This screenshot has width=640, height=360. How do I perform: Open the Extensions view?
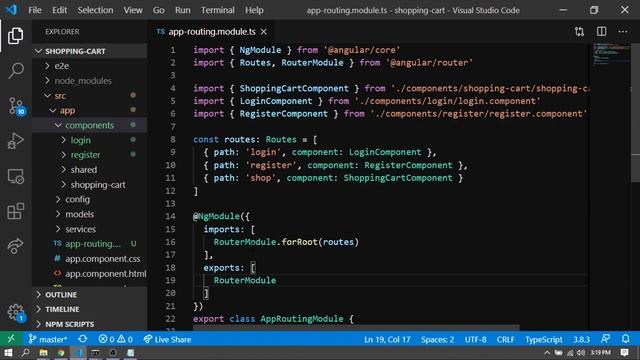[16, 211]
